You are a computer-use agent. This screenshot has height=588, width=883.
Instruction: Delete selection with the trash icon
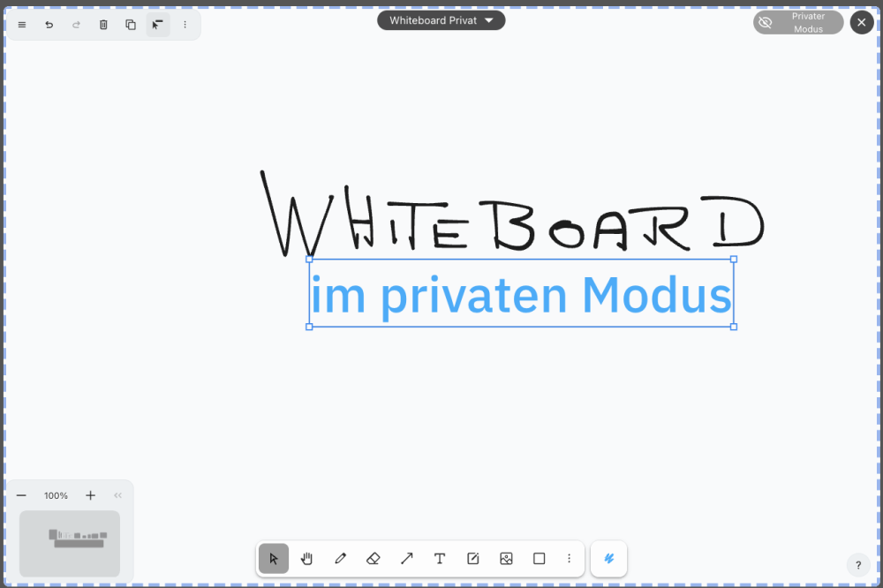tap(103, 25)
